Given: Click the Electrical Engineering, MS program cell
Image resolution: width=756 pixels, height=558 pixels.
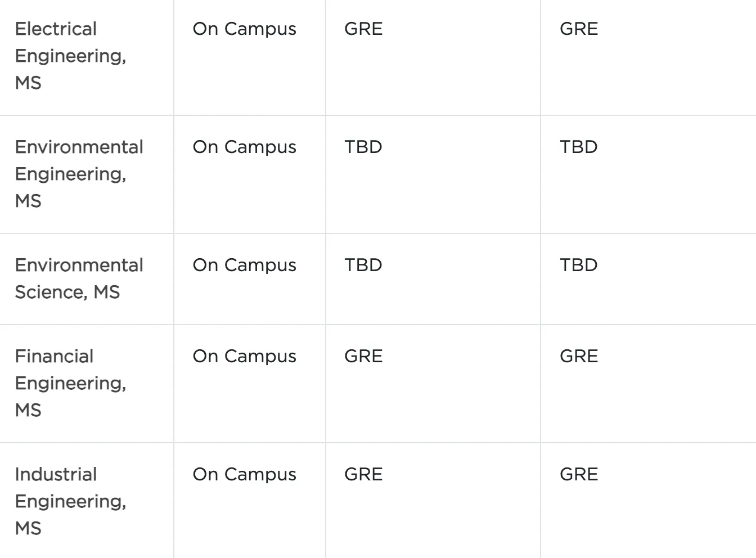Looking at the screenshot, I should coord(70,56).
